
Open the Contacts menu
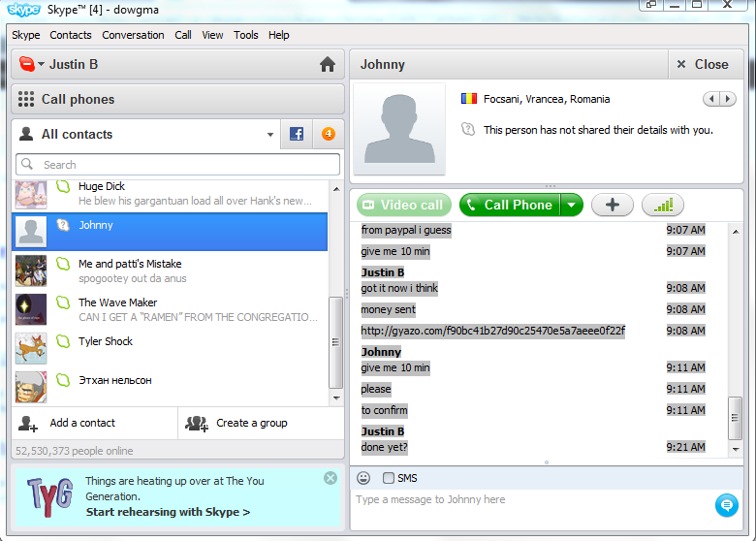[71, 35]
